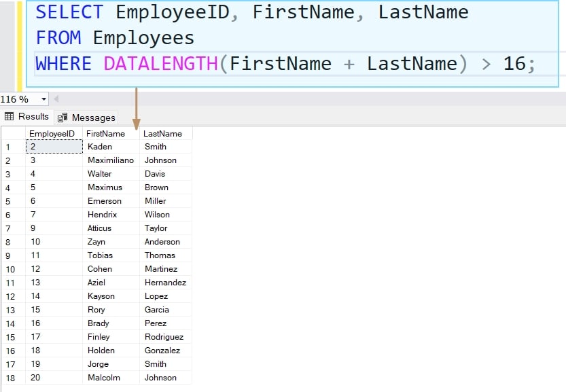Screen dimensions: 566x392
Task: Select the Maximus first name cell
Action: [111, 188]
